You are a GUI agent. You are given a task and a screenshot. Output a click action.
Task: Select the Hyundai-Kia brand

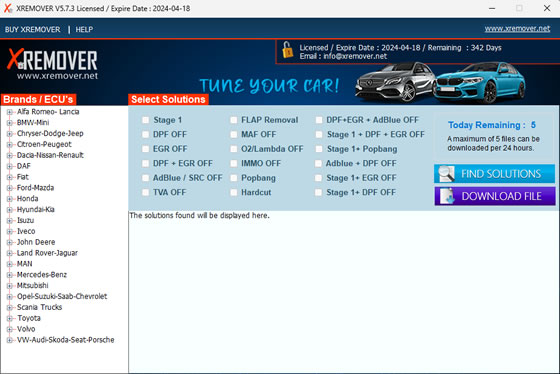click(x=36, y=209)
